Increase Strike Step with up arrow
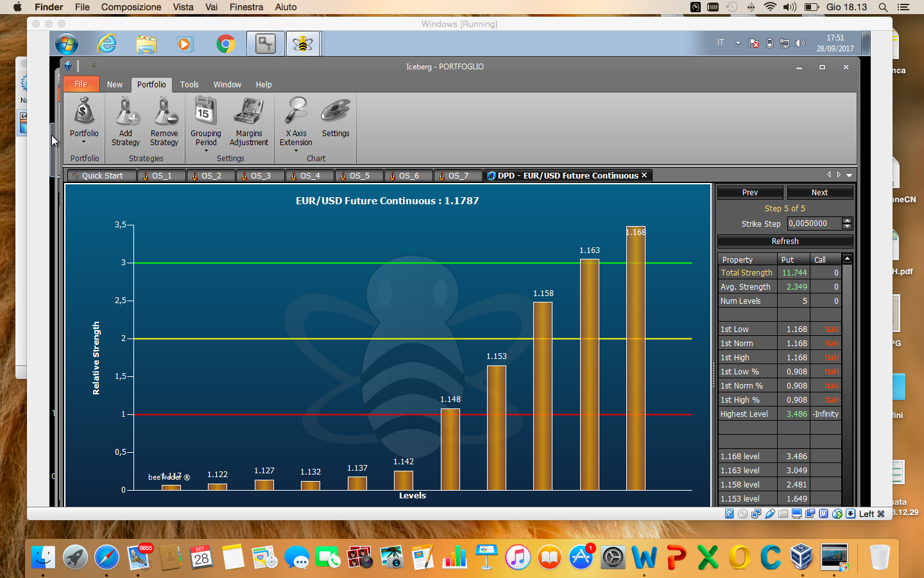 click(847, 221)
